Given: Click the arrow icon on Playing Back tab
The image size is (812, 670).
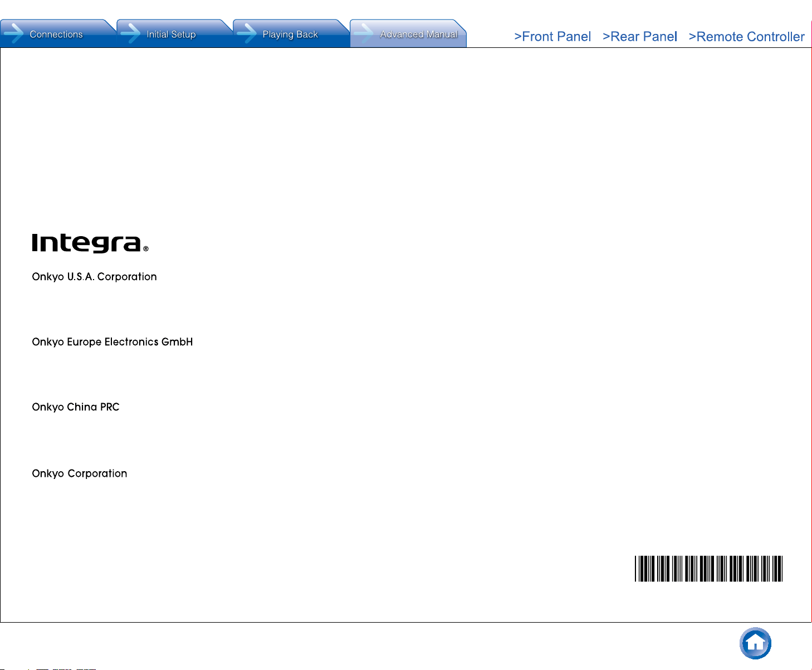Looking at the screenshot, I should tap(247, 33).
